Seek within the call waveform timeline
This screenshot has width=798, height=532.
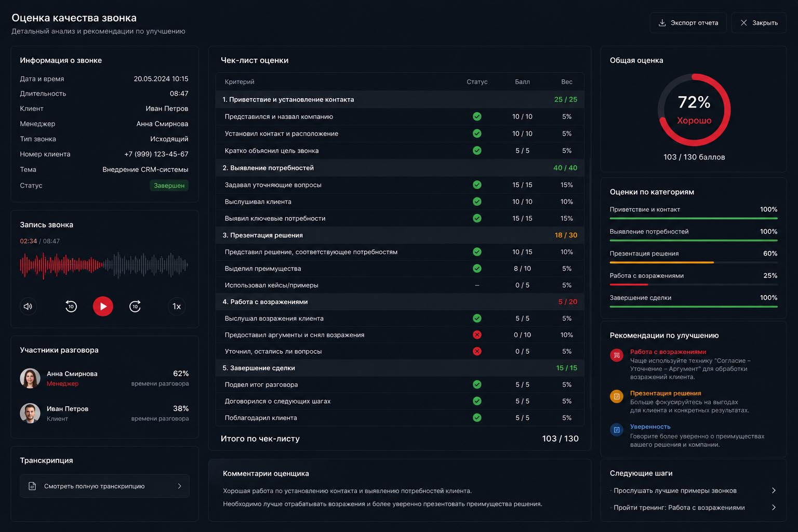tap(104, 265)
